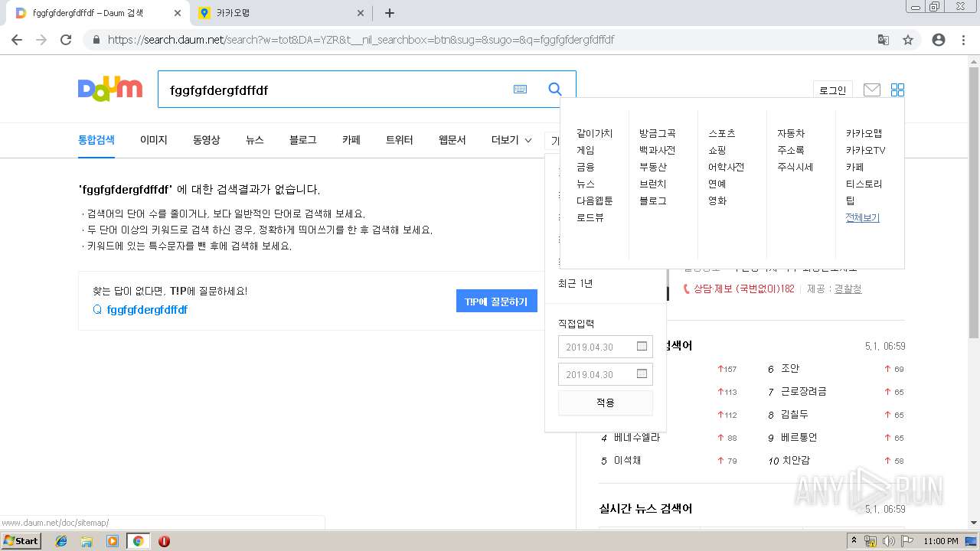The image size is (980, 551).
Task: Switch to the 웹문서 tab
Action: 452,140
